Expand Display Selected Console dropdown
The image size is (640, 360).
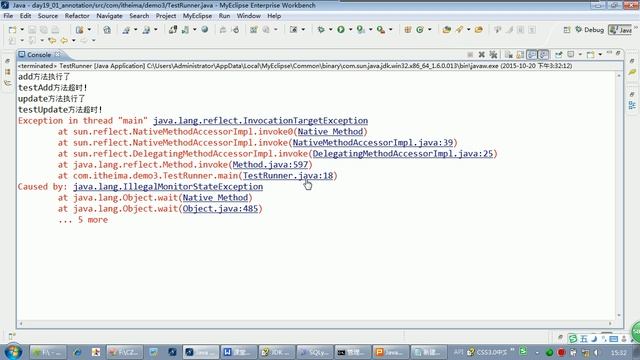pyautogui.click(x=580, y=54)
